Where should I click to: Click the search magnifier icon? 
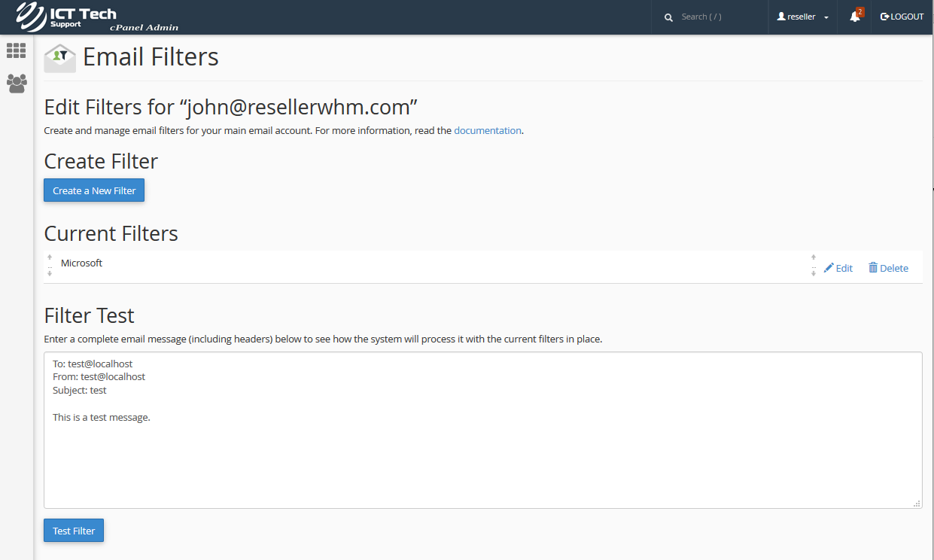pyautogui.click(x=668, y=17)
